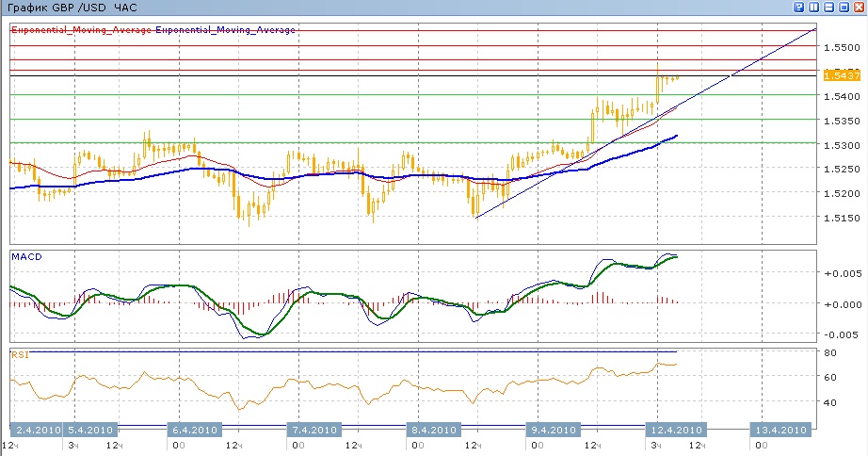This screenshot has width=868, height=456.
Task: Maximize the GBP/USD chart window
Action: [x=844, y=8]
